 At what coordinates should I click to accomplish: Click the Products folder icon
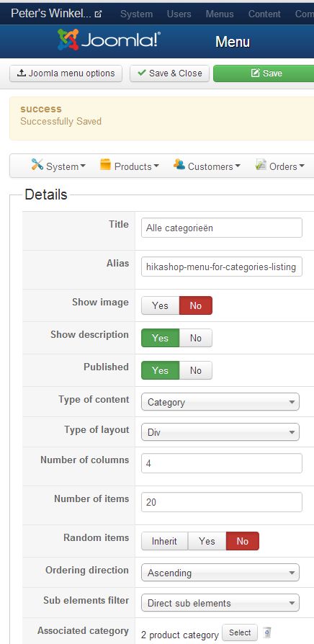(105, 165)
